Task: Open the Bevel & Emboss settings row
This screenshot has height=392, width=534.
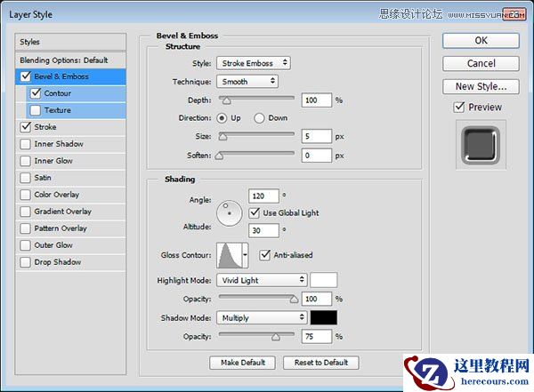Action: click(70, 76)
